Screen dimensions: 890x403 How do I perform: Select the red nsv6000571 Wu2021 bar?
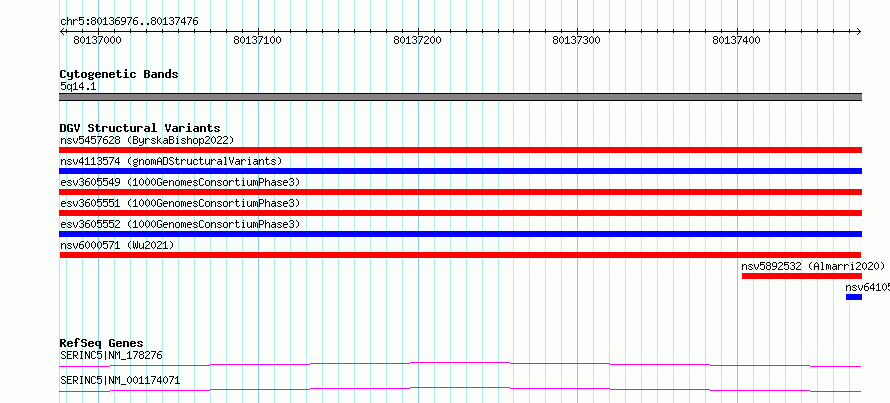pyautogui.click(x=460, y=255)
